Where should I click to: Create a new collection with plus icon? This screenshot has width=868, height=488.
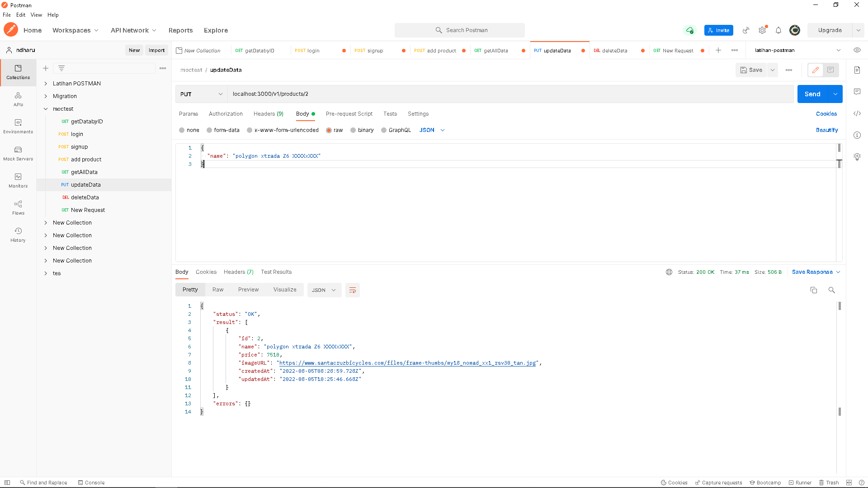pos(46,68)
